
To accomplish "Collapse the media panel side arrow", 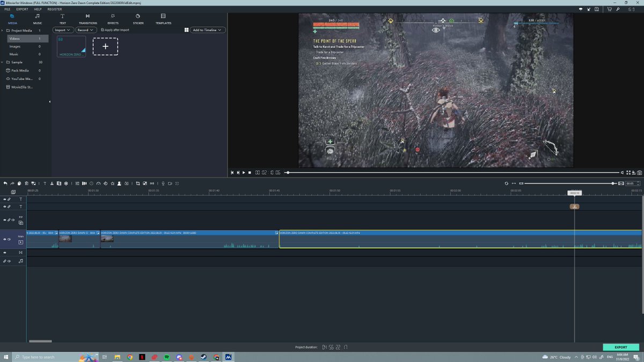I will click(x=49, y=102).
